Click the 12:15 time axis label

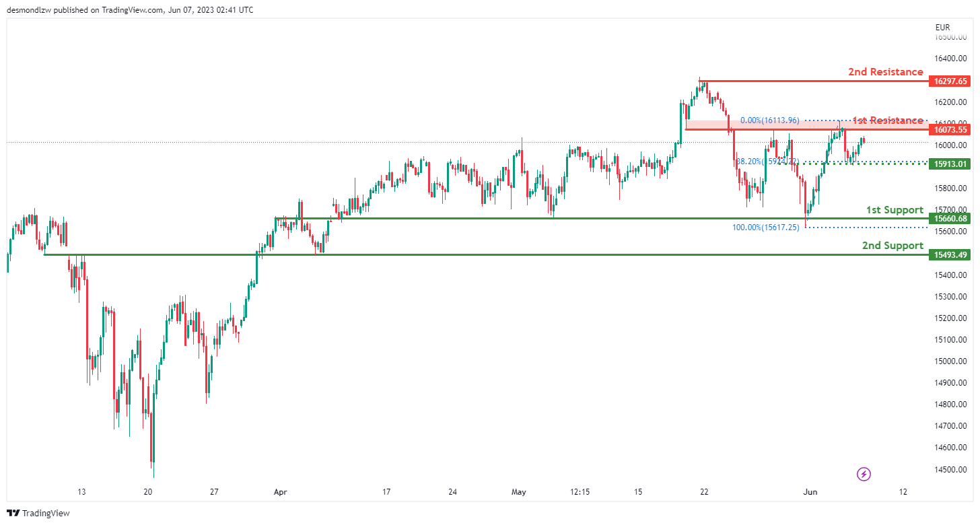point(580,492)
